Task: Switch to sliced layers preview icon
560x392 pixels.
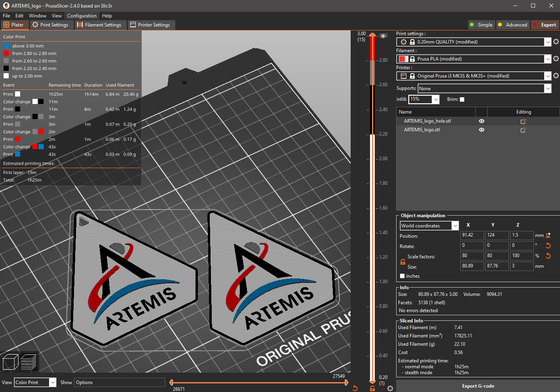Action: [x=28, y=362]
